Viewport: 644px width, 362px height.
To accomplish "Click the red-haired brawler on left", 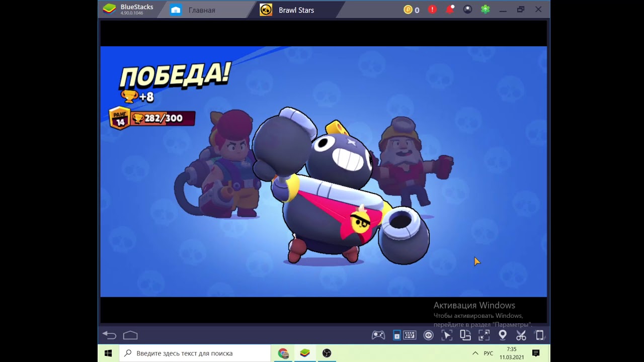I will coord(219,163).
